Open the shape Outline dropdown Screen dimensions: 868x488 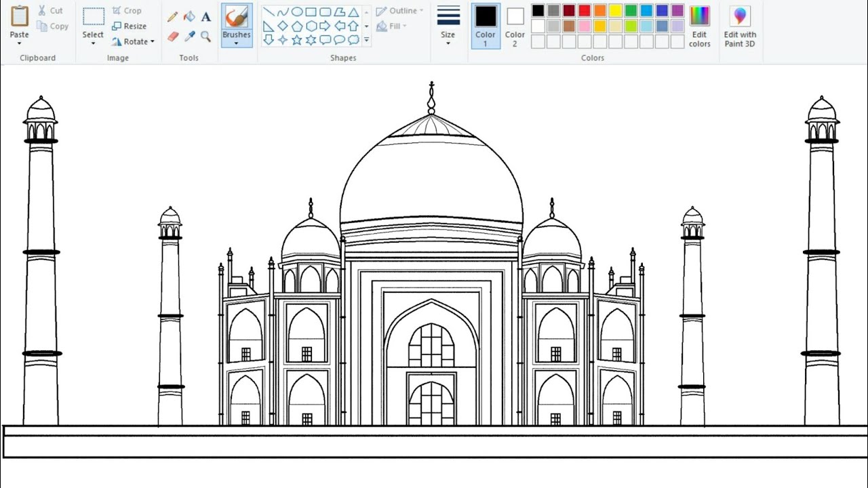point(399,11)
